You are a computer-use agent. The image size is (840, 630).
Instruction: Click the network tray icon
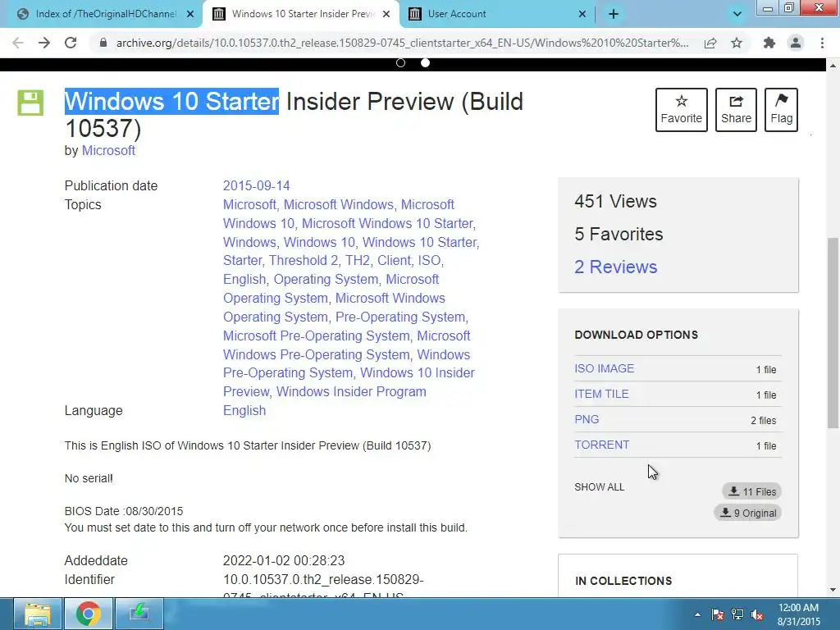(x=737, y=614)
